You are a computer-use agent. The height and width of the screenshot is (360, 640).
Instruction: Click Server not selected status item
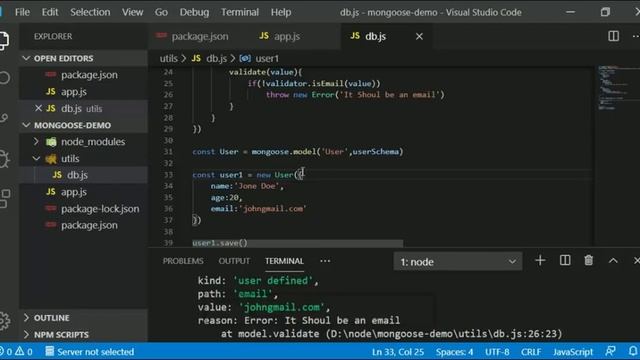(90, 352)
